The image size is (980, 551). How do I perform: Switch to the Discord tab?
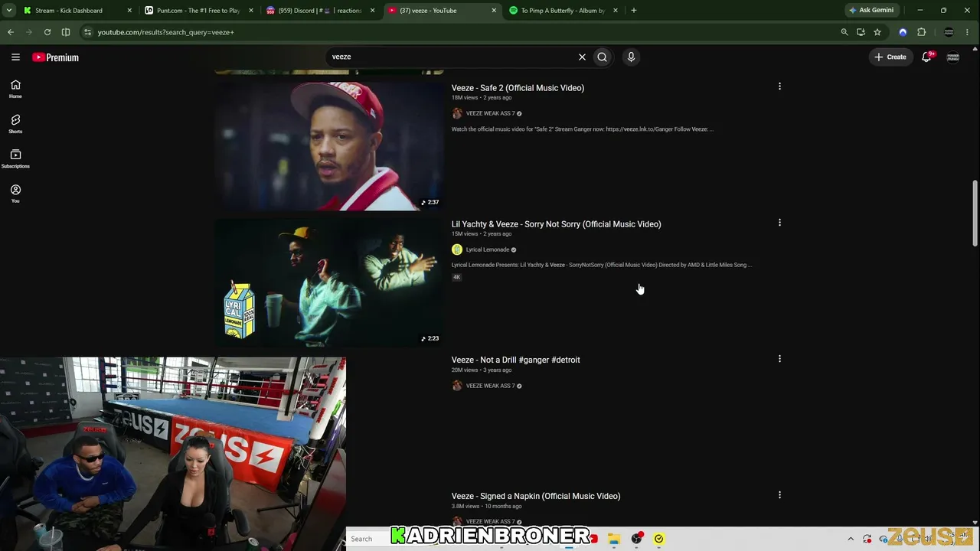(320, 11)
